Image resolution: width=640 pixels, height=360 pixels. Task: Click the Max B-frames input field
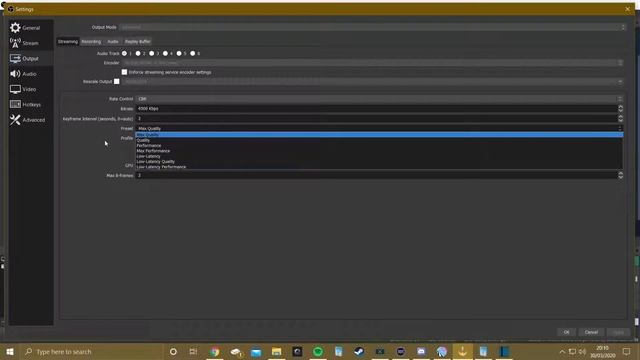[376, 175]
